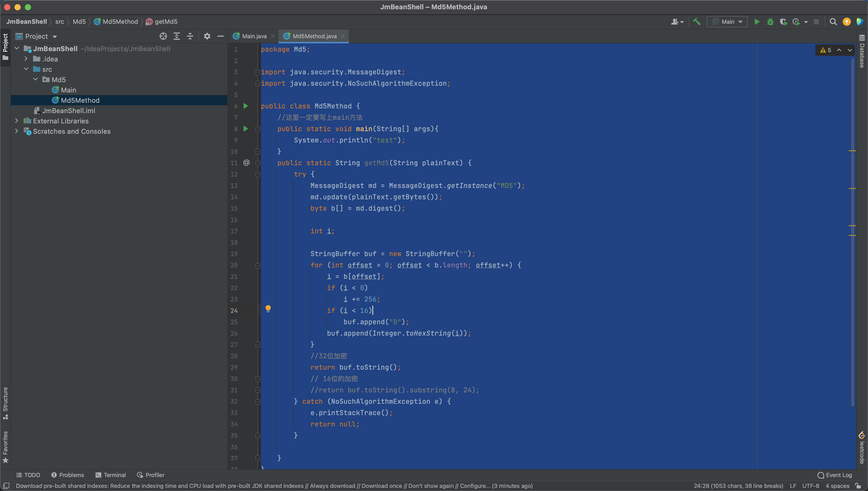Run with Coverage icon
The image size is (868, 491).
(x=783, y=22)
